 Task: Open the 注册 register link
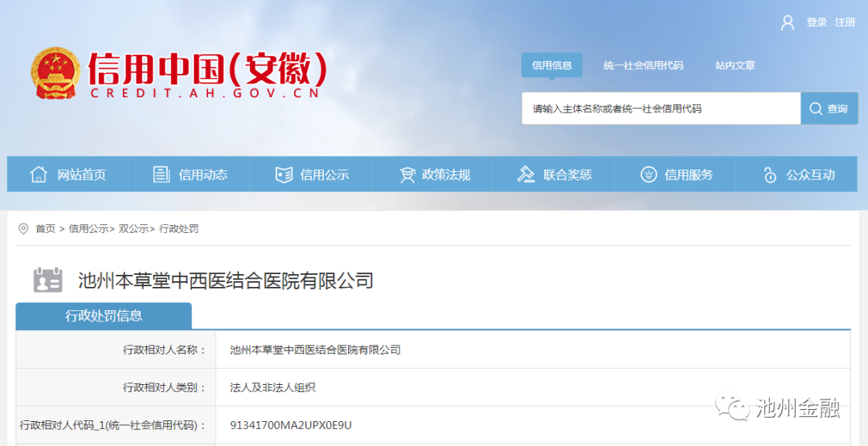845,23
